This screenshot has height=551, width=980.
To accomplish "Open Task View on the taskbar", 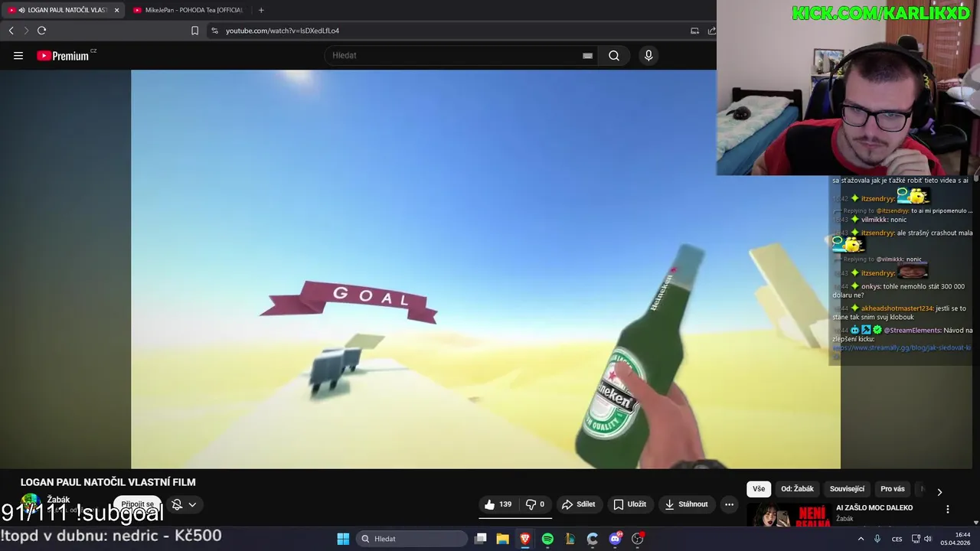I will click(480, 539).
